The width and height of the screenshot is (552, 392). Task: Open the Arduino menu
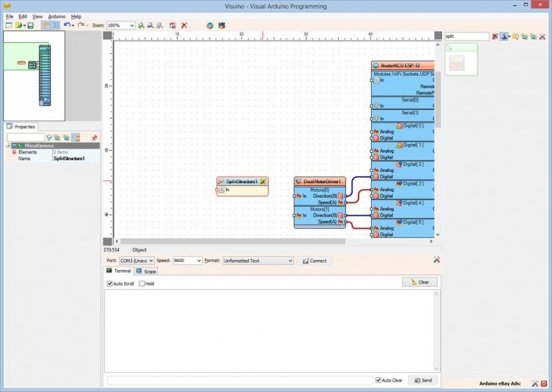(x=57, y=16)
